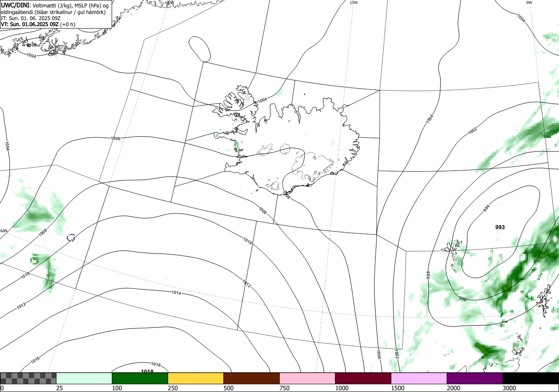559x392 pixels.
Task: Select the IT initial time line
Action: pyautogui.click(x=31, y=18)
